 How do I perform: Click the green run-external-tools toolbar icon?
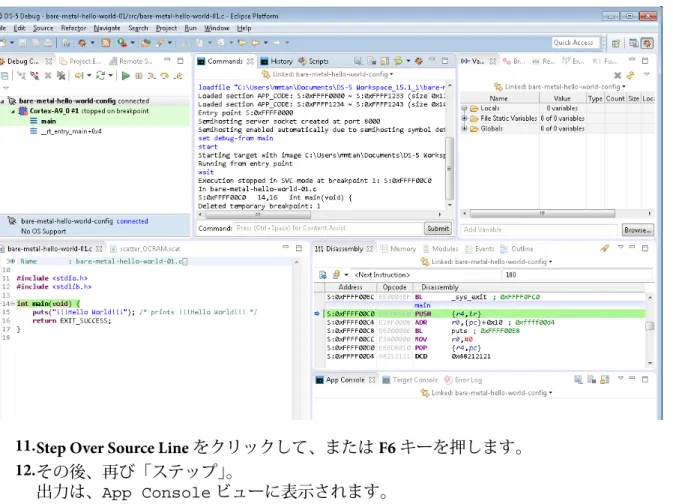pos(122,43)
